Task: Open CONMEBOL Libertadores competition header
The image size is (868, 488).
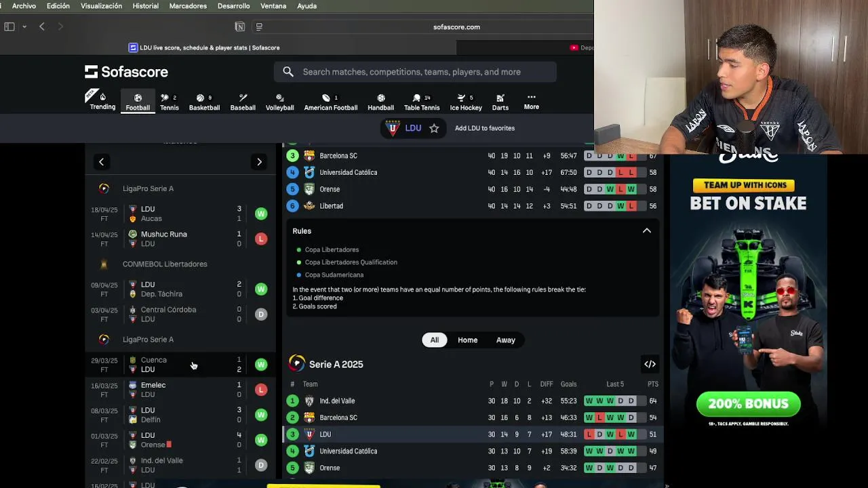Action: point(165,264)
